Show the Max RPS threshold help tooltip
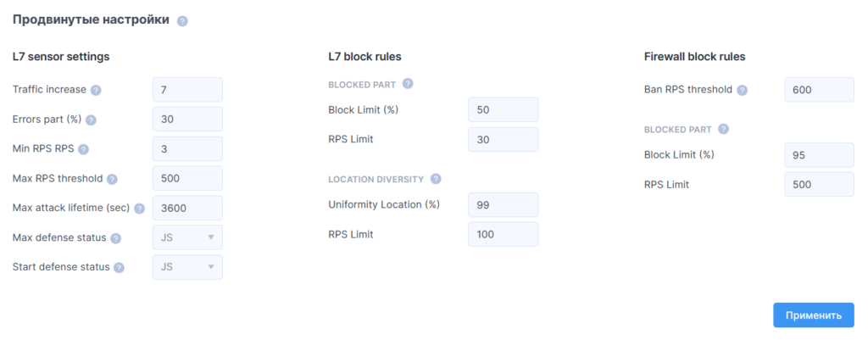Screen dimensions: 868x340 [x=113, y=179]
